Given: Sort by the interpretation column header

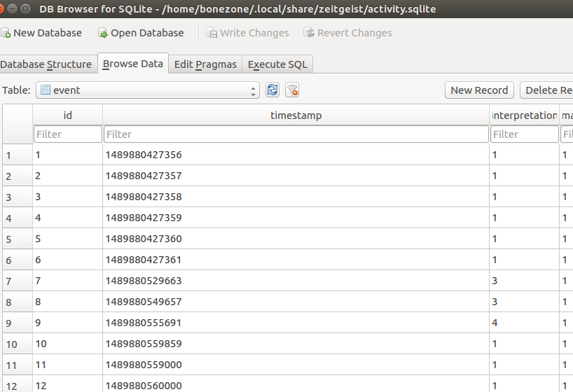Looking at the screenshot, I should [x=525, y=115].
